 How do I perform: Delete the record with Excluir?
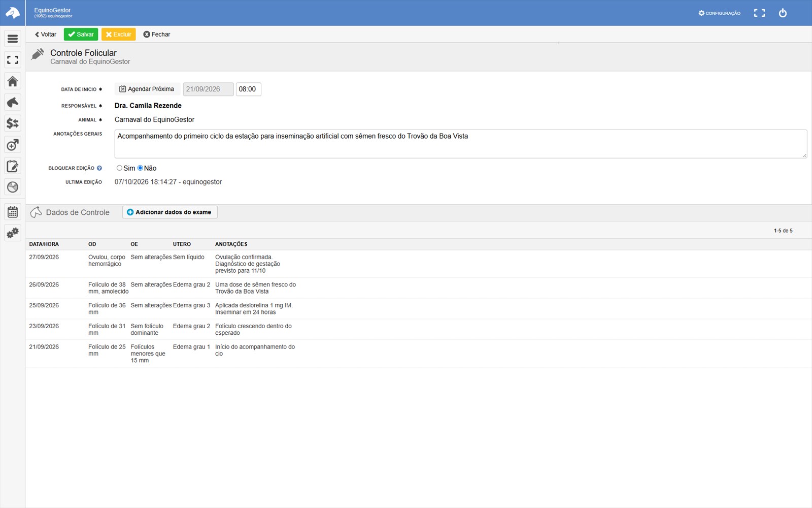[x=118, y=35]
